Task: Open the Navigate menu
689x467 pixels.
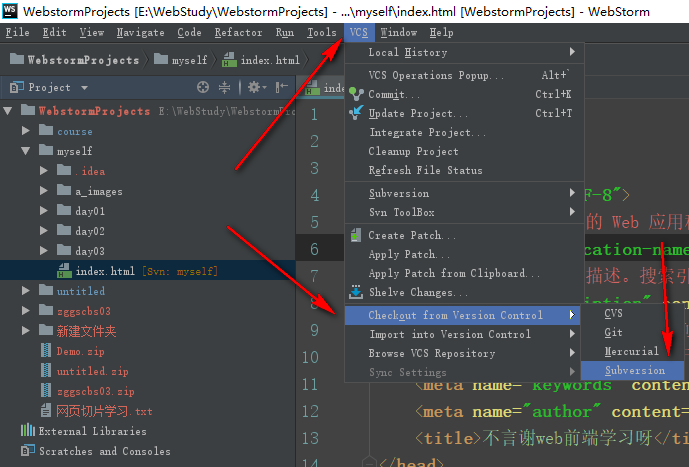Action: point(141,33)
